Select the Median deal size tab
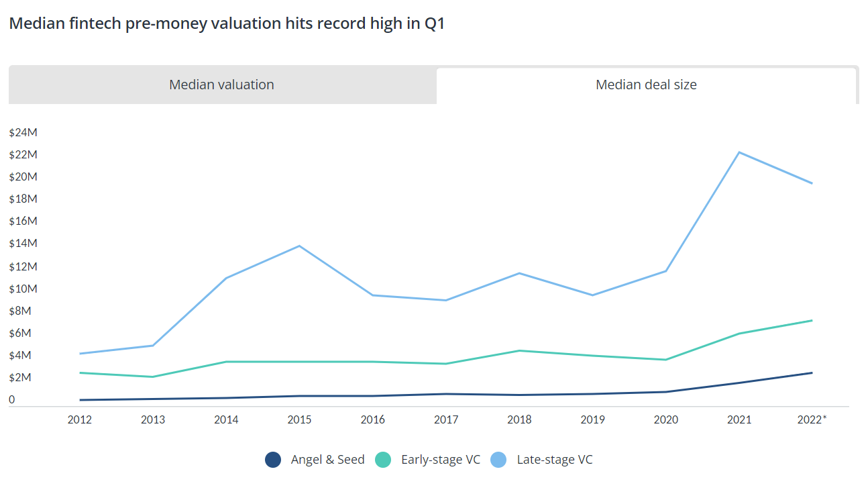 tap(646, 85)
